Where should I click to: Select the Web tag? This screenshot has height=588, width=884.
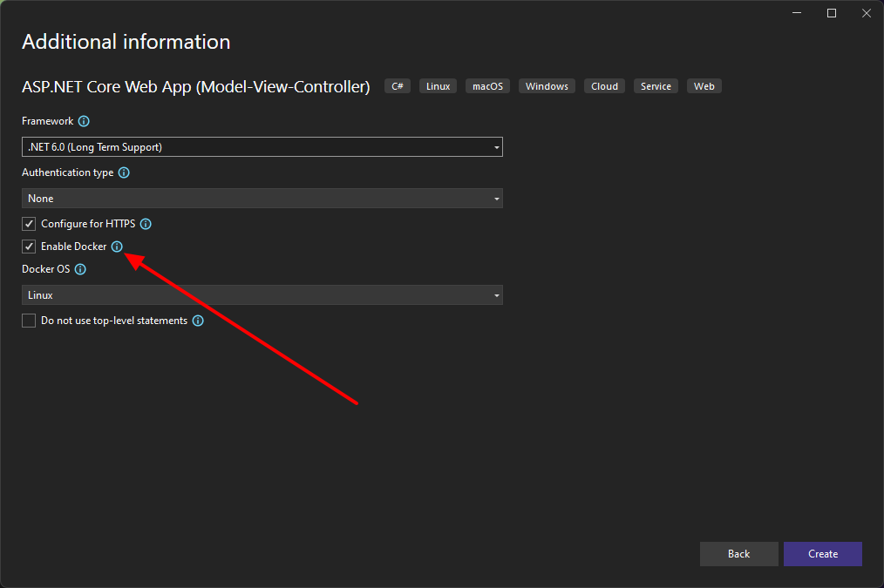point(704,86)
